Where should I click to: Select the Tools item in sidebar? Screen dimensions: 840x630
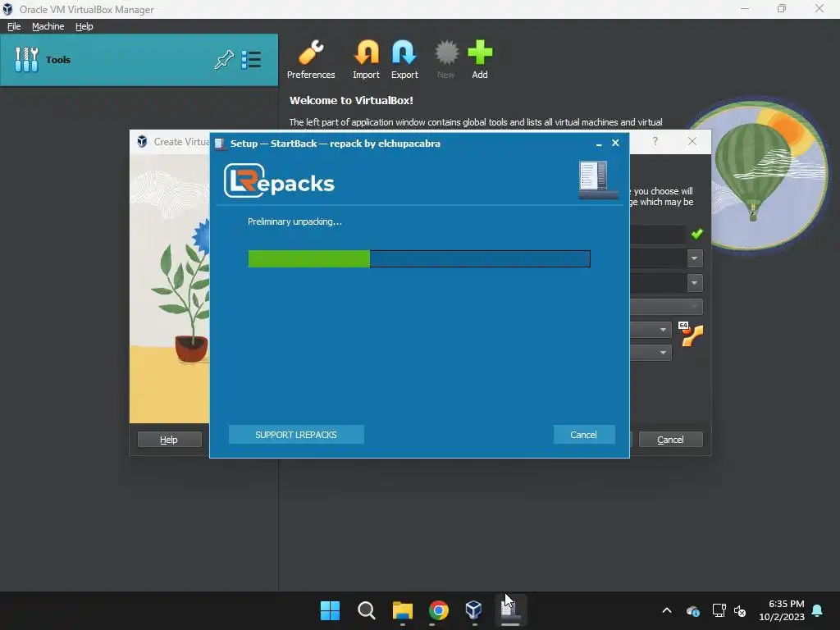(x=139, y=59)
